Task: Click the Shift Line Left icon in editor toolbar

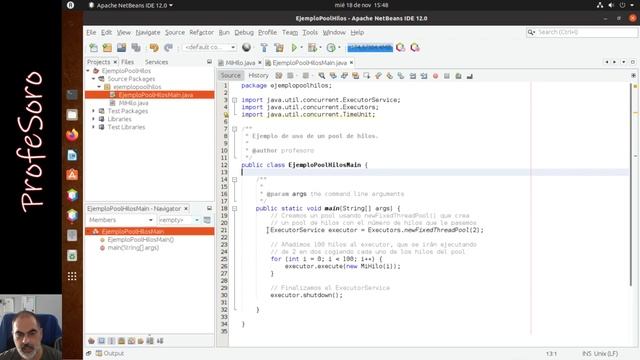Action: (x=413, y=76)
